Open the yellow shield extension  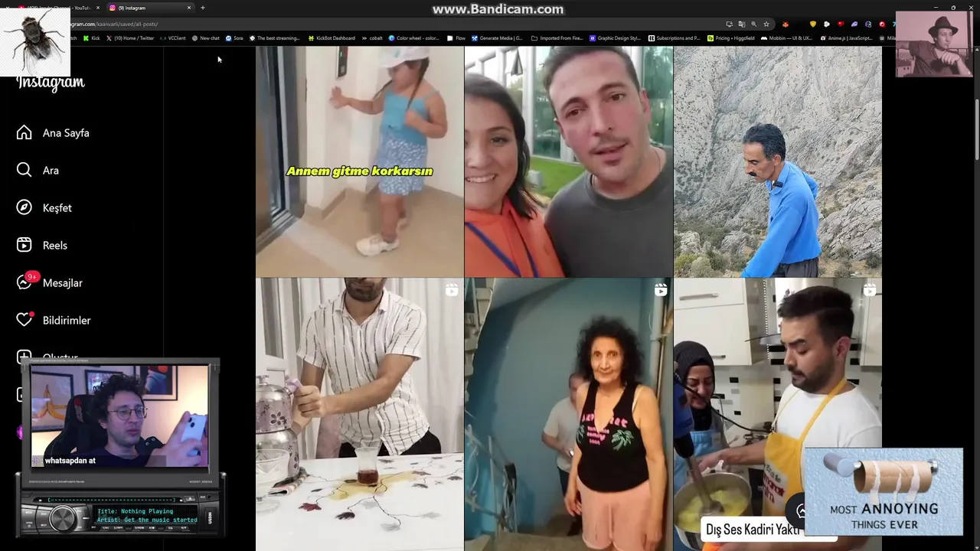tap(813, 24)
